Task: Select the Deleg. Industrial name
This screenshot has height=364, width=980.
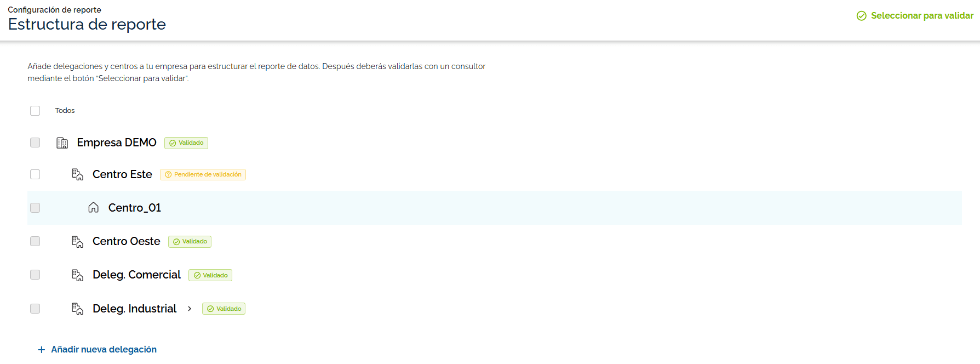Action: (135, 309)
